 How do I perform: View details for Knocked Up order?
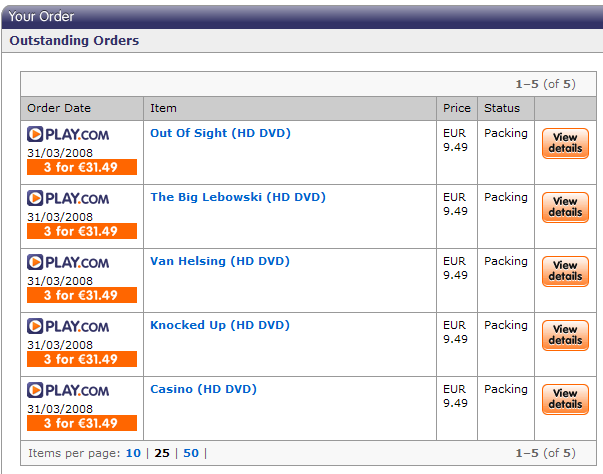[565, 335]
